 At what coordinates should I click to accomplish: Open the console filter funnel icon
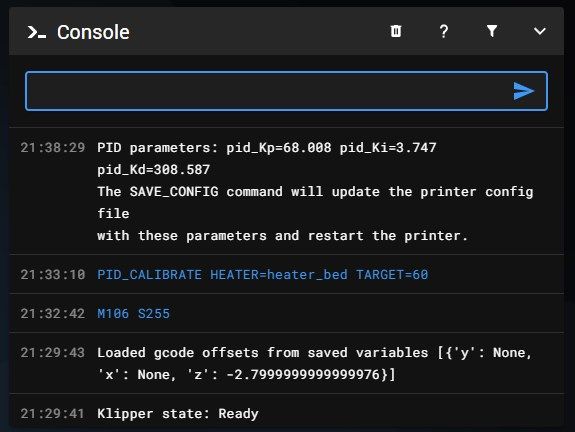tap(492, 32)
